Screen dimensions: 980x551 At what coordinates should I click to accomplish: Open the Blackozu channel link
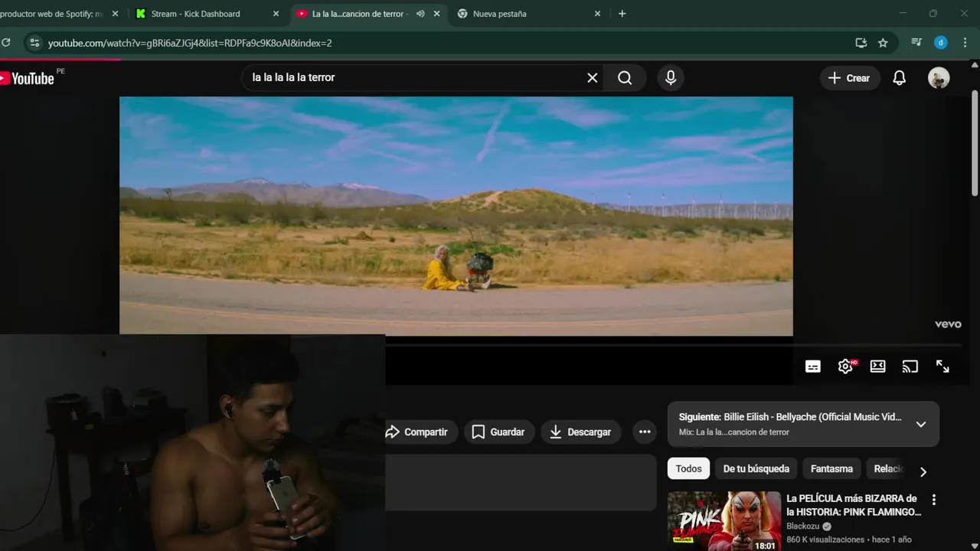[x=803, y=527]
